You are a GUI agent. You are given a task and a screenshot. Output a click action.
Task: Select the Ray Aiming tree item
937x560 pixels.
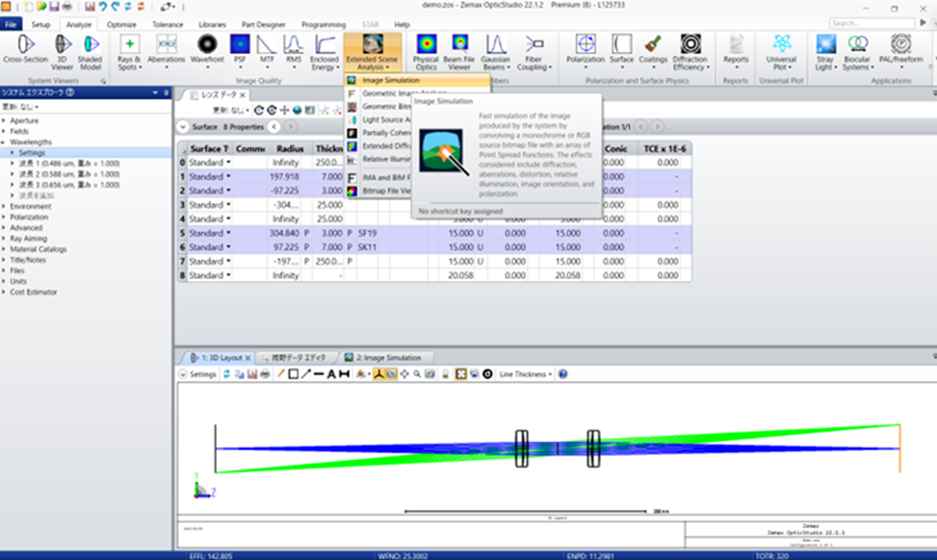pos(28,238)
